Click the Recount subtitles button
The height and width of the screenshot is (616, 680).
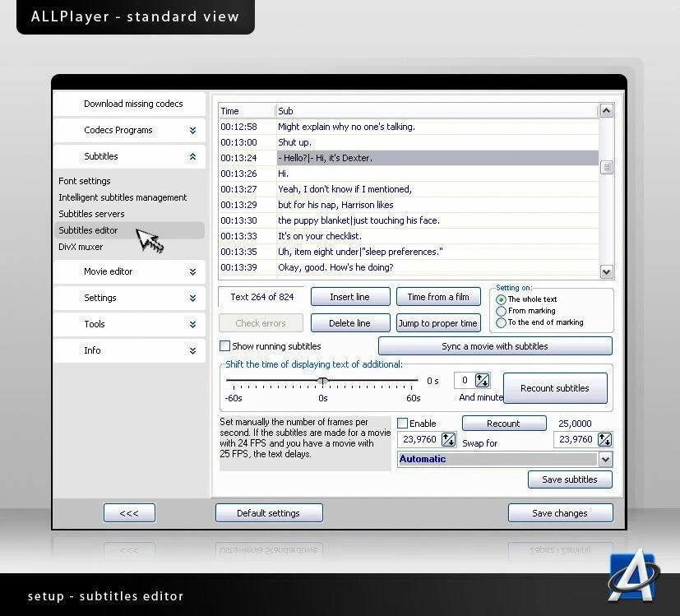[x=555, y=388]
